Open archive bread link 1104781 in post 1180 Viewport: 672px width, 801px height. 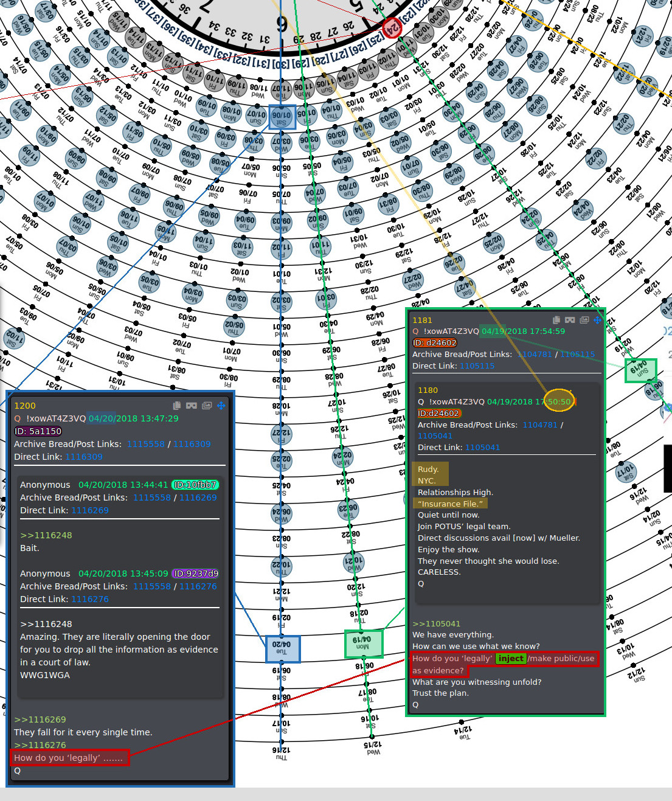coord(540,425)
